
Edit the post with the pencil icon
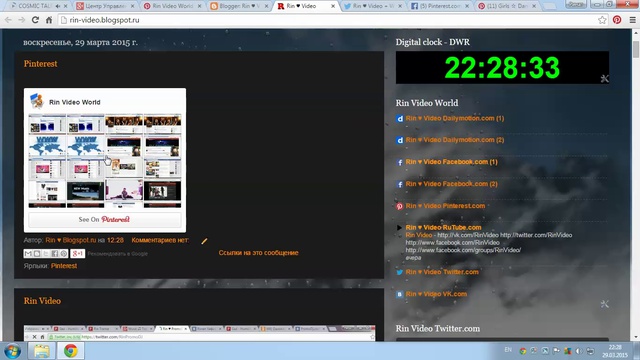click(204, 241)
